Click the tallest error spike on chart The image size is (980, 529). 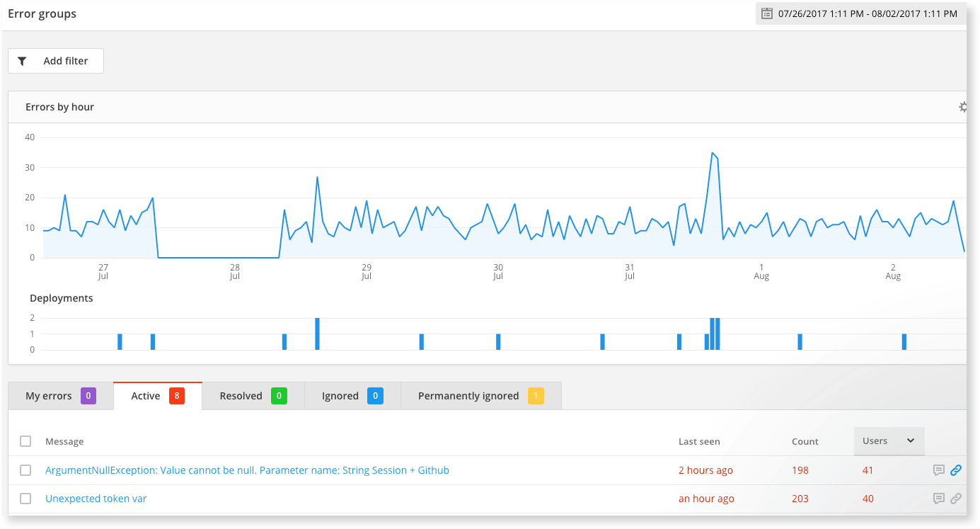pos(713,153)
